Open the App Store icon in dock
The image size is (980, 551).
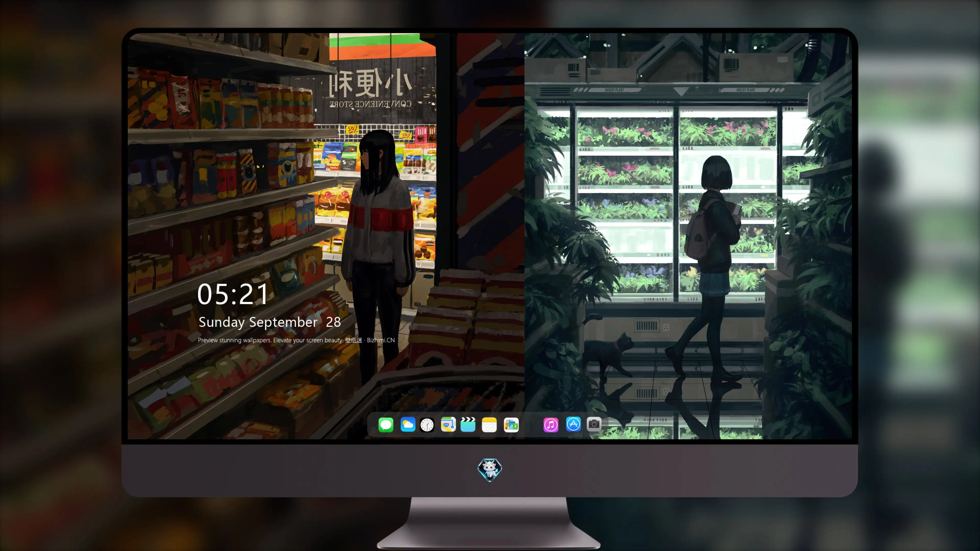tap(573, 424)
